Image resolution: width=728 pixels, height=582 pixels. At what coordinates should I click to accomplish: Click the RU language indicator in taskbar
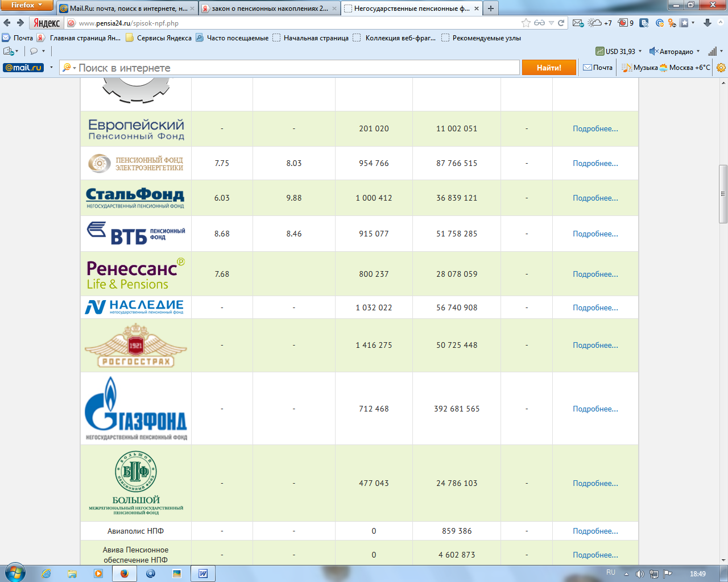click(611, 572)
